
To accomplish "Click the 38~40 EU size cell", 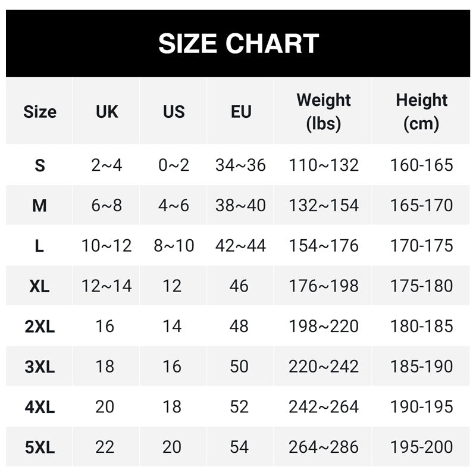I will point(240,205).
